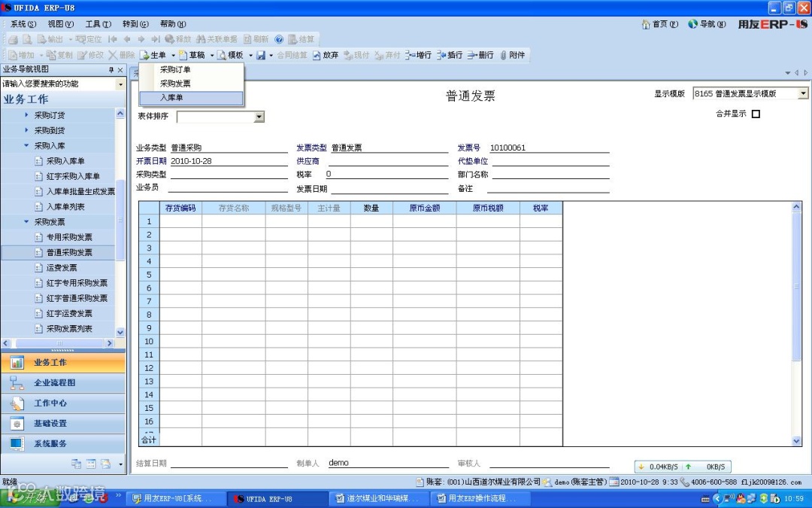This screenshot has width=812, height=508.
Task: Click the navigation tree scroll-down arrow
Action: [x=120, y=333]
